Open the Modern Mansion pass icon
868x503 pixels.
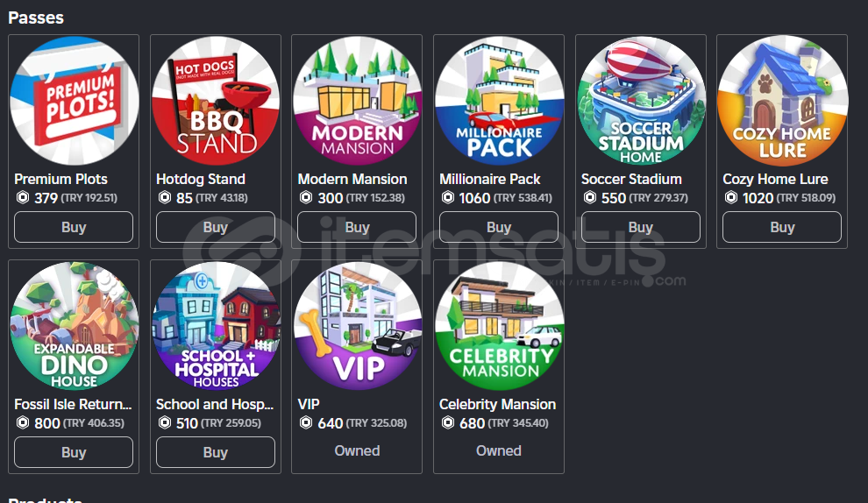[357, 101]
